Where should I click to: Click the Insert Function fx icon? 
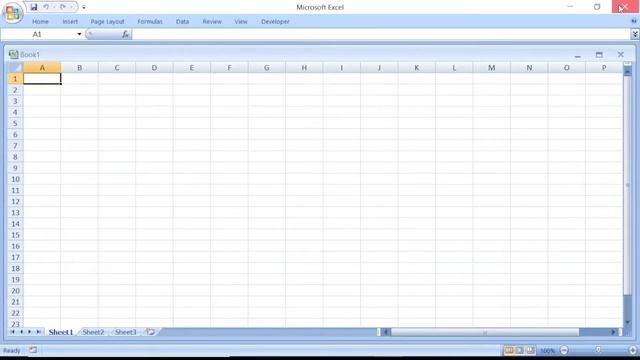pyautogui.click(x=125, y=35)
